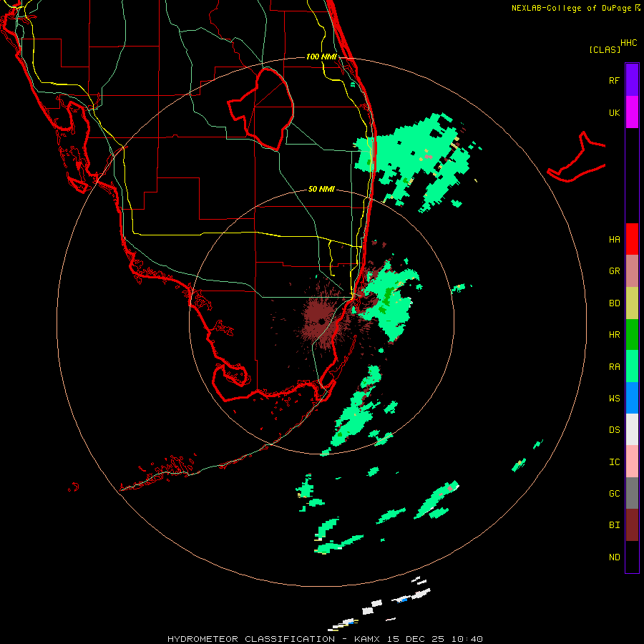Click the WS blue legend swatch

[632, 398]
